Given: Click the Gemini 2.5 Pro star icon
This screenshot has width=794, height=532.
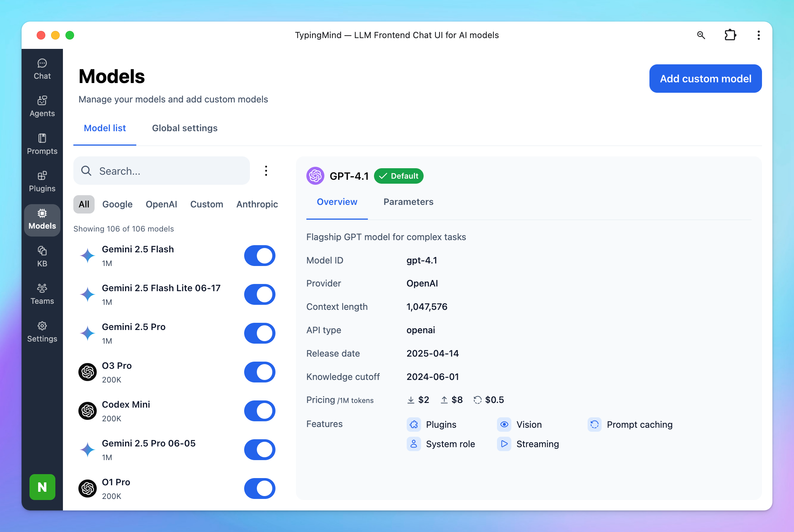Looking at the screenshot, I should pyautogui.click(x=87, y=333).
